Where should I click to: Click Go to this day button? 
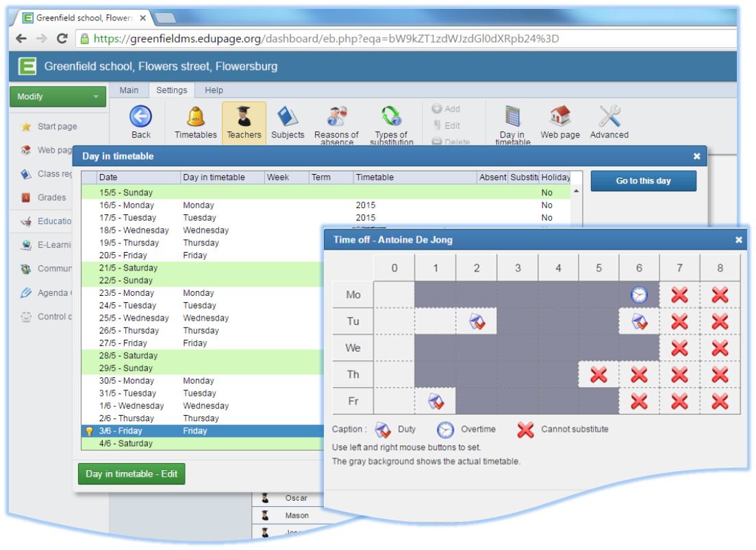(643, 182)
